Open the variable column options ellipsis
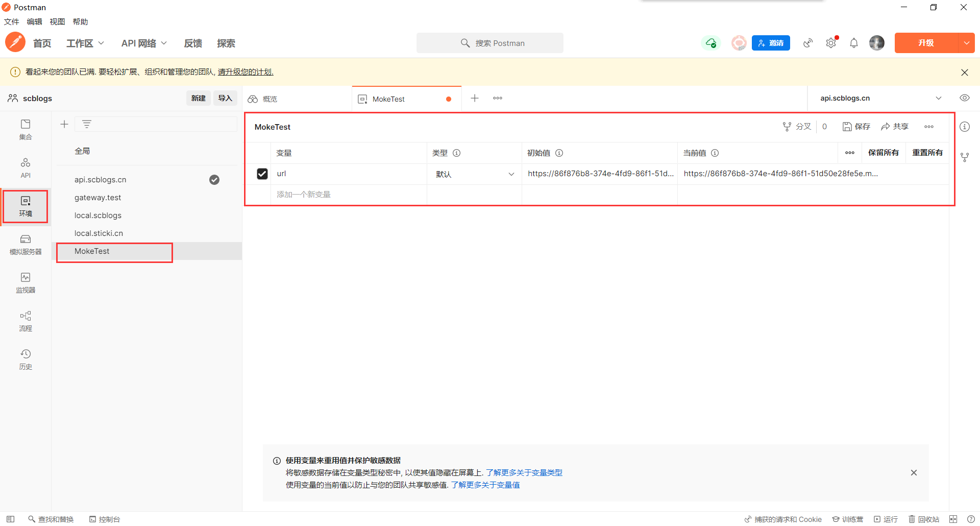980x526 pixels. click(850, 153)
